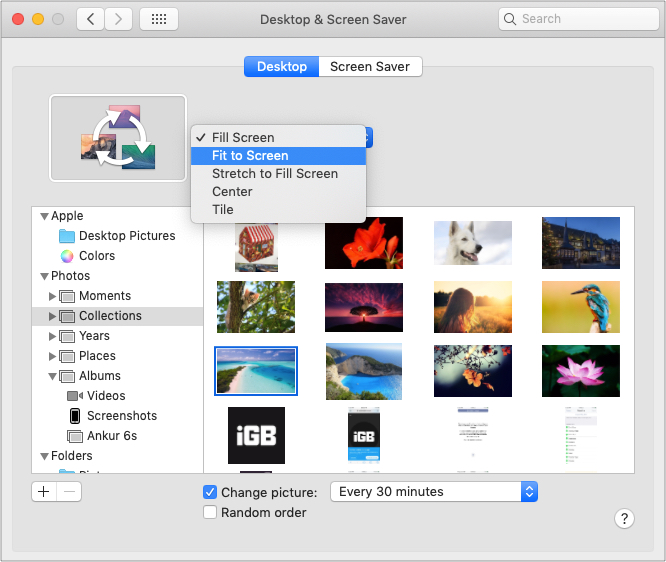
Task: Select the phone screenshot iGB thumbnail
Action: click(364, 434)
